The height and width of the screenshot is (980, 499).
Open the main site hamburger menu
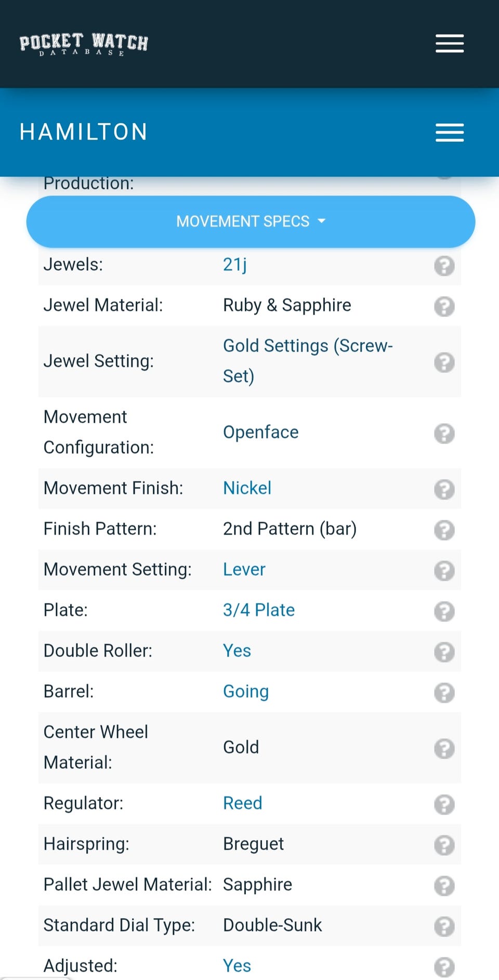pyautogui.click(x=450, y=44)
